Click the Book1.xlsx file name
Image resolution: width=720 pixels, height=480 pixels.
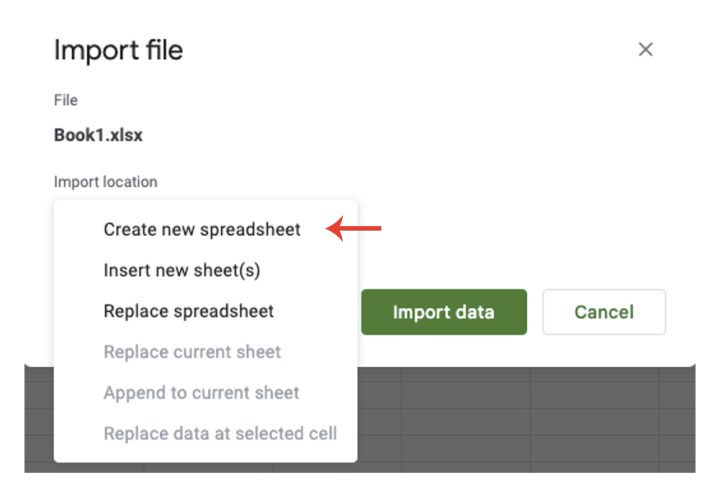pos(98,135)
